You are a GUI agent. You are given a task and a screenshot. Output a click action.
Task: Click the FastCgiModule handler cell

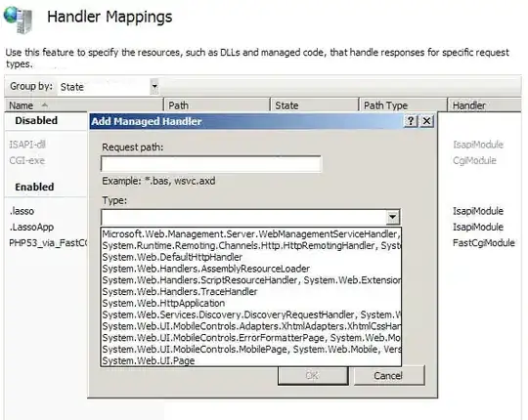(x=484, y=243)
